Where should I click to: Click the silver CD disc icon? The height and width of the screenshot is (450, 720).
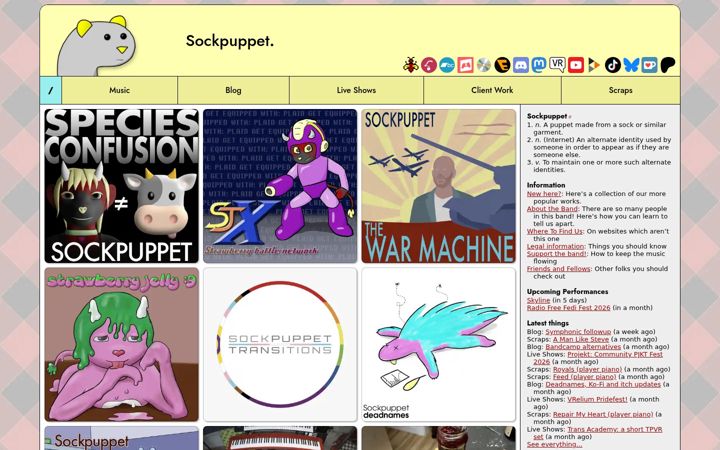pos(484,65)
